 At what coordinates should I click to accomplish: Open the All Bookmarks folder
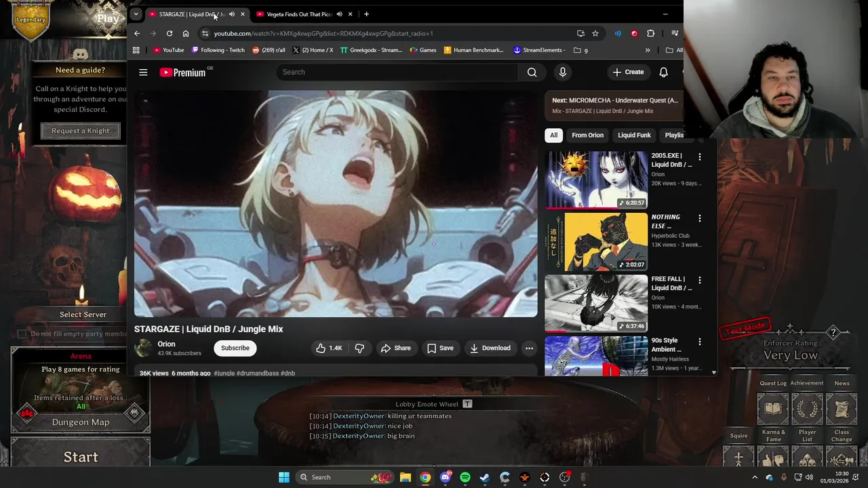tap(674, 50)
